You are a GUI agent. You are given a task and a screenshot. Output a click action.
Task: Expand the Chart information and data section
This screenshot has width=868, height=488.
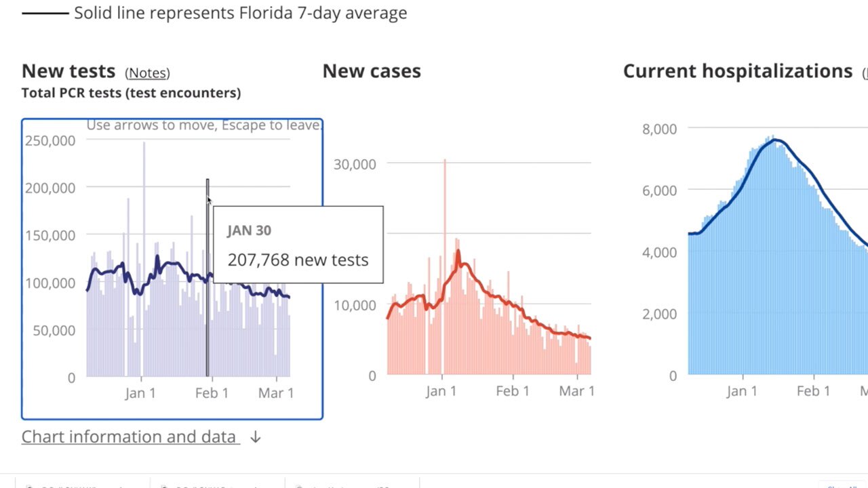pyautogui.click(x=129, y=436)
